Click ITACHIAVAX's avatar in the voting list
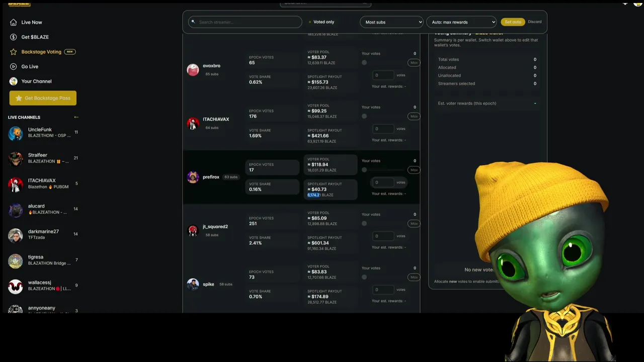Viewport: 644px width, 362px height. [193, 123]
